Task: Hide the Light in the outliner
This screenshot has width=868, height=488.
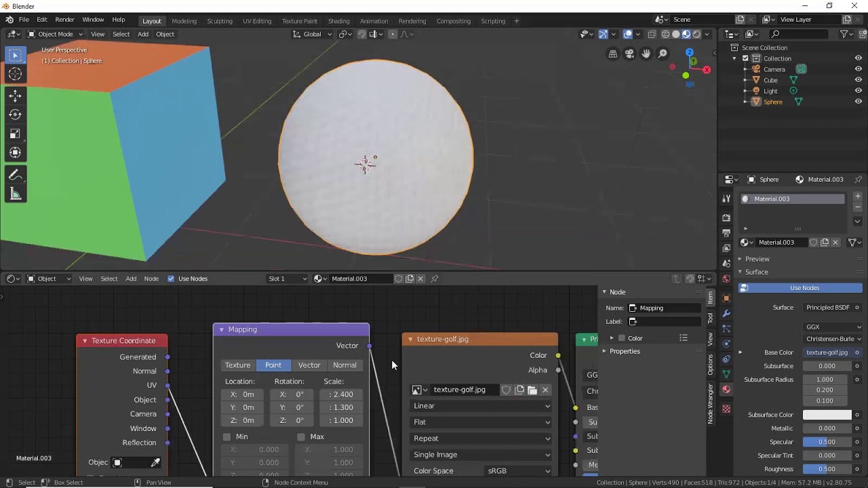Action: pos(859,91)
